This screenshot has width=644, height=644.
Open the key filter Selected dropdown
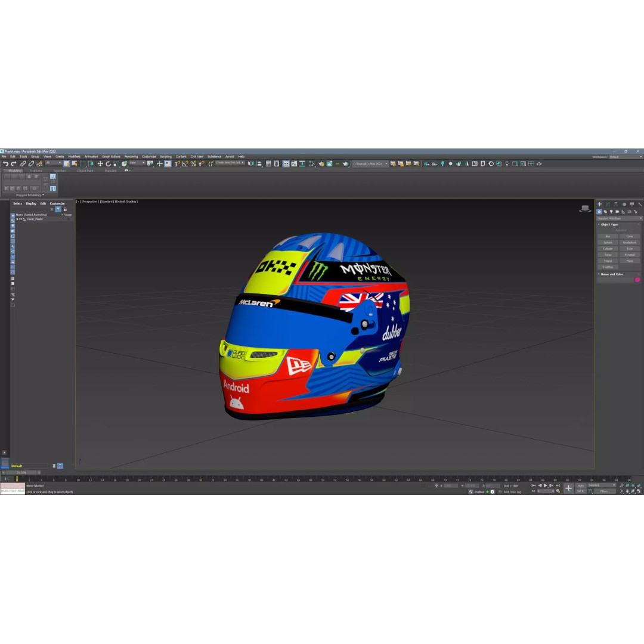[602, 485]
